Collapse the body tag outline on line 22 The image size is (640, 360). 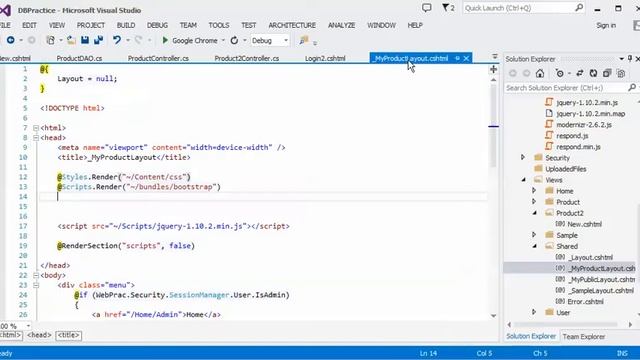(36, 275)
